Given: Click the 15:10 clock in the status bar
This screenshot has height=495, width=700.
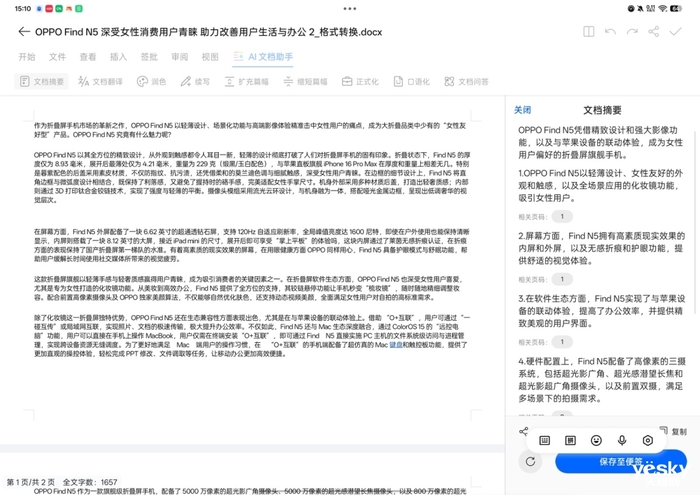Looking at the screenshot, I should (23, 8).
